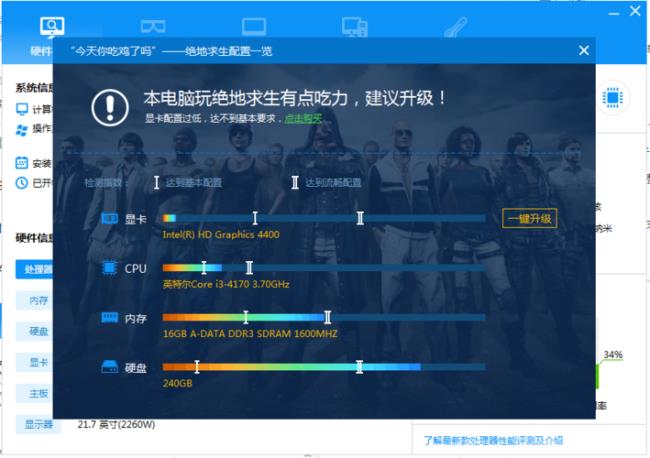Click the 达到流畅配置 legend label

click(333, 183)
